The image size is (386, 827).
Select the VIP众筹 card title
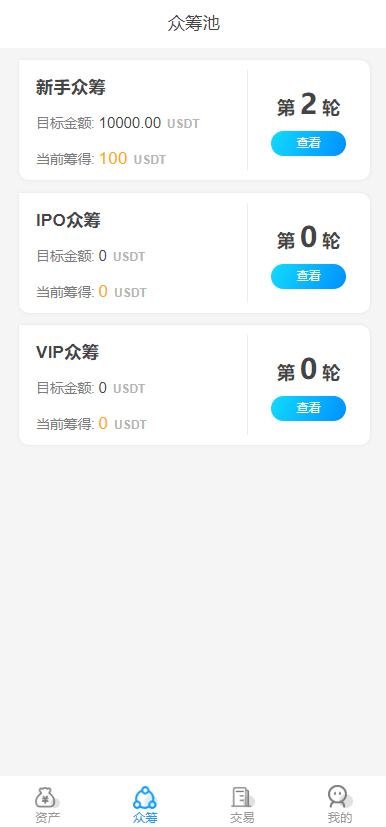click(67, 352)
